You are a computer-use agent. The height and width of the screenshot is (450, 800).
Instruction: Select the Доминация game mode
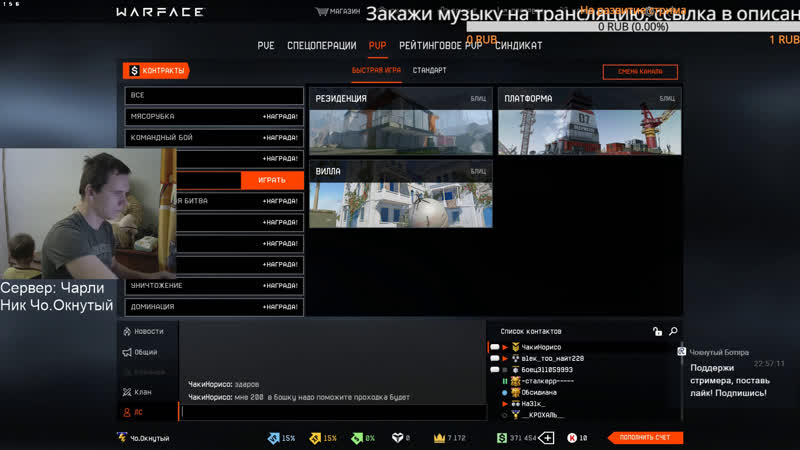click(214, 307)
